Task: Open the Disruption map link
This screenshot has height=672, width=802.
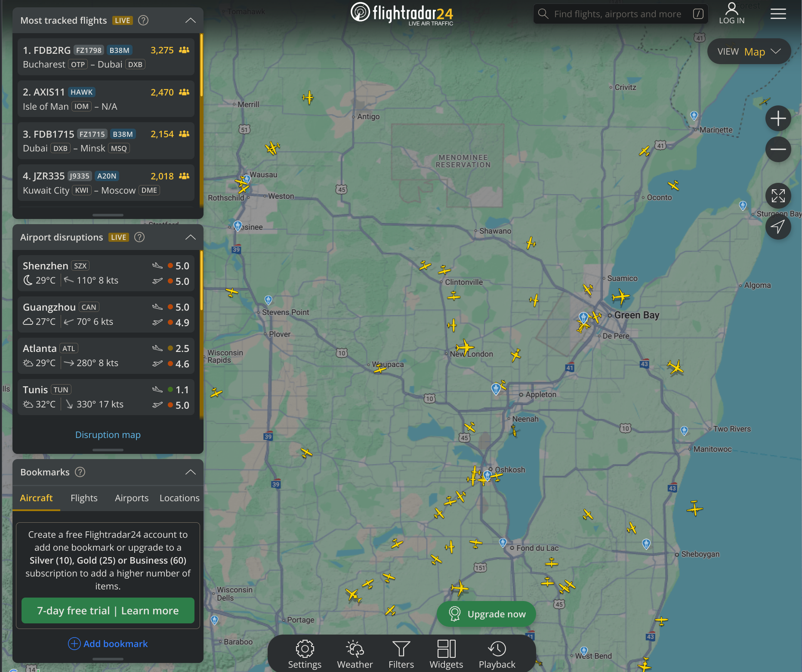Action: pyautogui.click(x=108, y=435)
